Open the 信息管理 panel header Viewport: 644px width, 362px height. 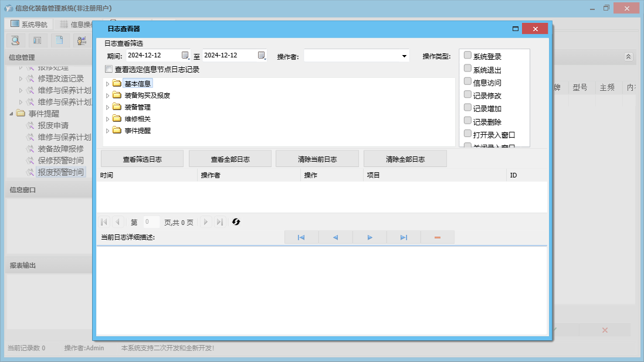[x=49, y=57]
